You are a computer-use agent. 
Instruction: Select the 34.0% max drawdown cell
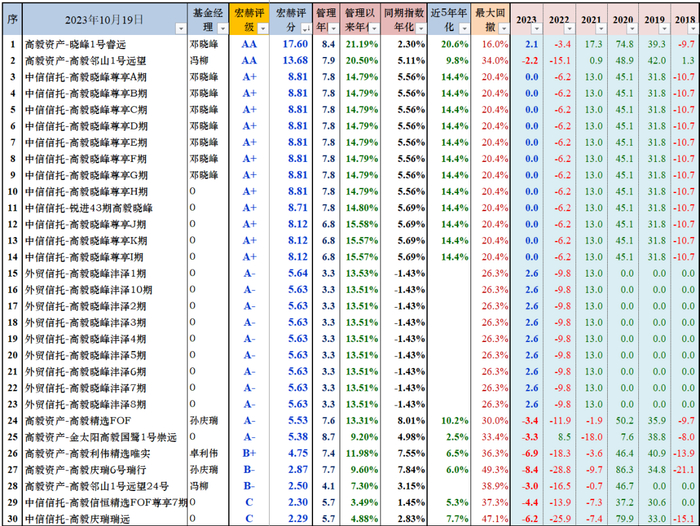coord(491,61)
